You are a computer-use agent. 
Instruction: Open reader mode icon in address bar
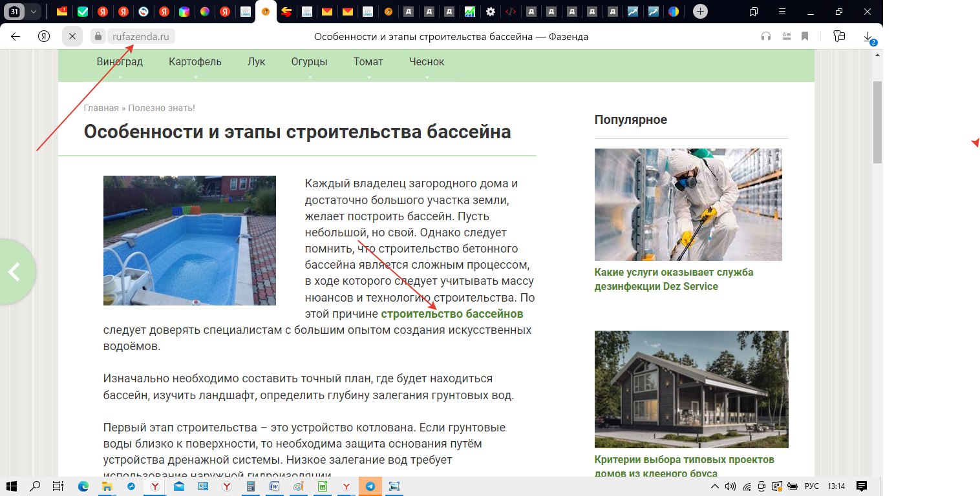[786, 37]
